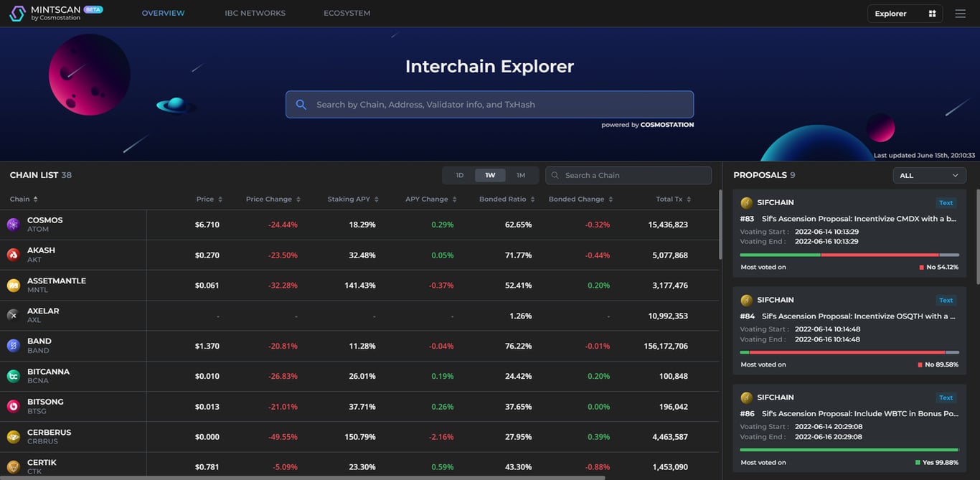Open the AKASH chain link
Viewport: 980px width, 480px height.
[41, 250]
